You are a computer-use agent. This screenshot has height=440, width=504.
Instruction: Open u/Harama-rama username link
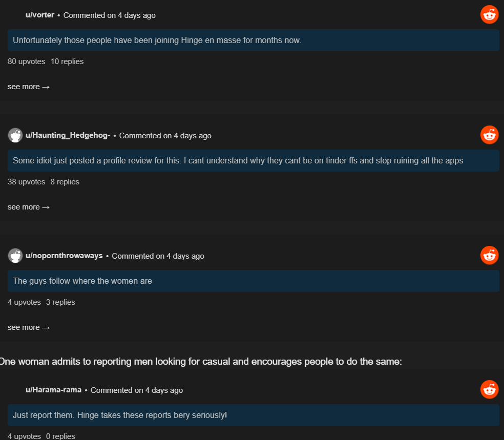coord(53,390)
